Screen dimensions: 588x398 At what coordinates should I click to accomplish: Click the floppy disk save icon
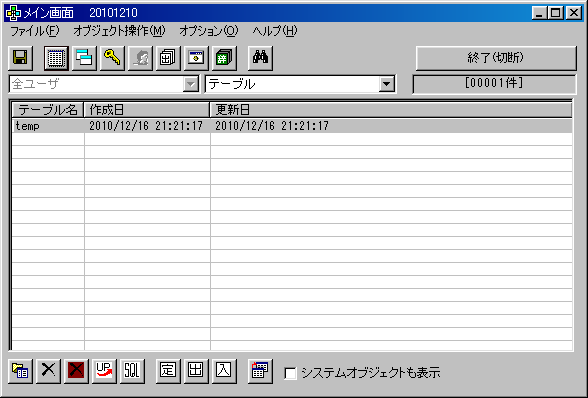tap(20, 58)
